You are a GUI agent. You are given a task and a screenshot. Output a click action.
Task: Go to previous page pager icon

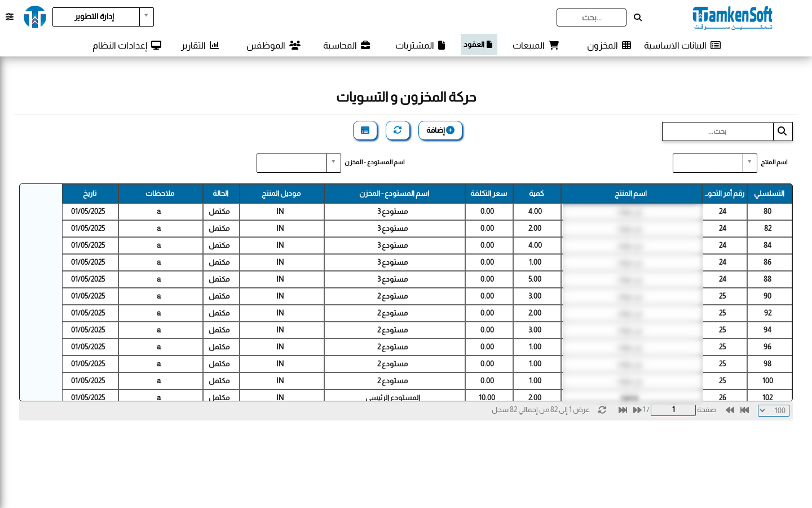tap(730, 410)
